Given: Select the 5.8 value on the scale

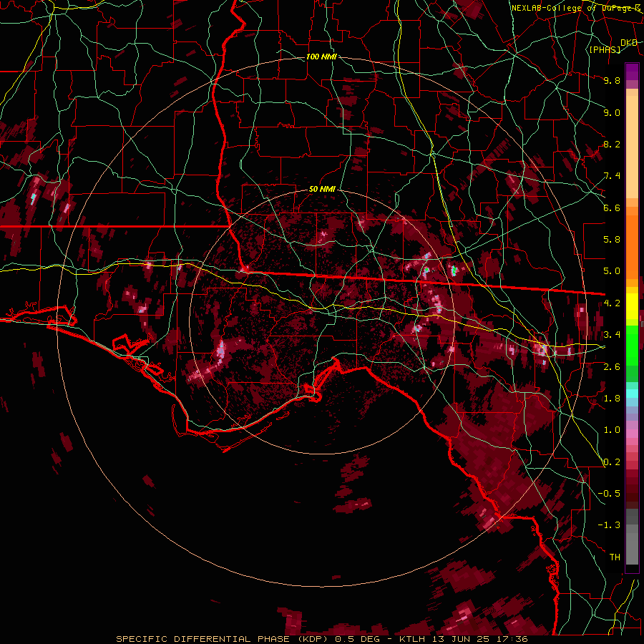Looking at the screenshot, I should tap(612, 240).
